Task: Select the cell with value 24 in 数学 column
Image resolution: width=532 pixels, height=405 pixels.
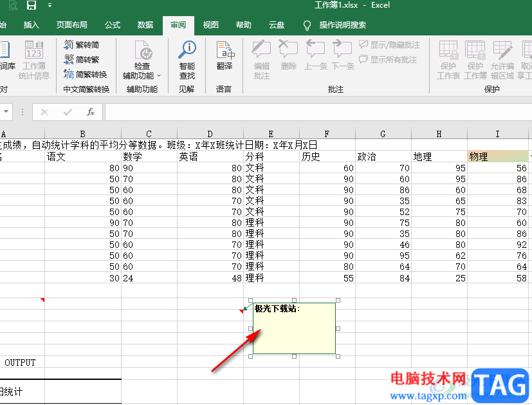Action: (x=149, y=278)
